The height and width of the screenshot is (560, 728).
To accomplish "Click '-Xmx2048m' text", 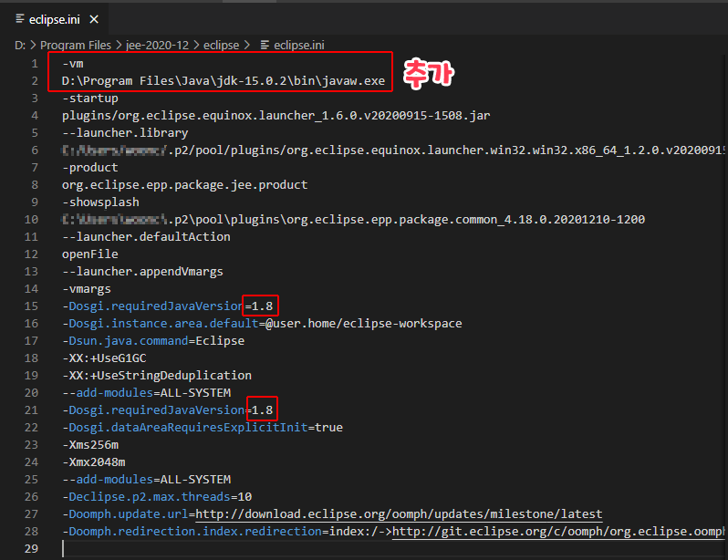I will (x=94, y=462).
